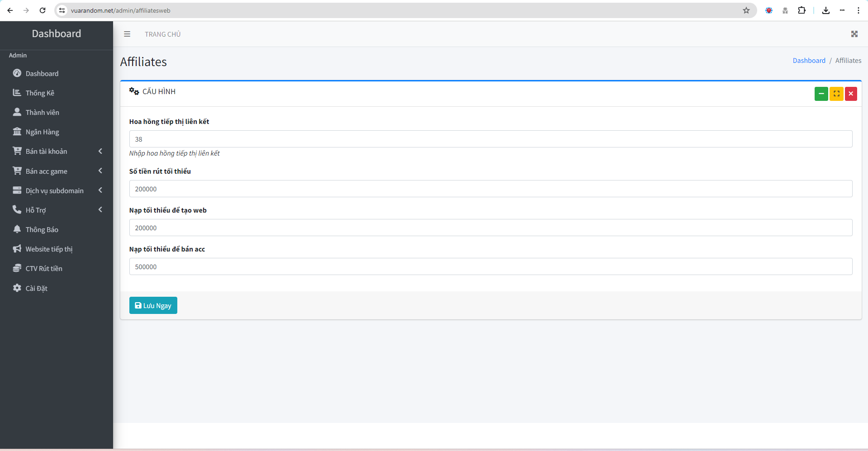Image resolution: width=868 pixels, height=451 pixels.
Task: Open Thống Kê chart icon in sidebar
Action: pos(17,93)
